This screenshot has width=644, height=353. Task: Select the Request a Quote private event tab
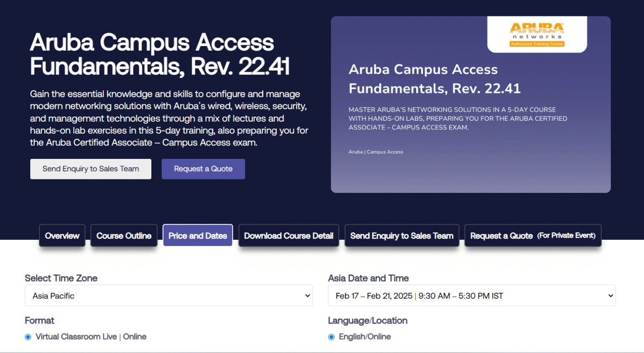coord(532,236)
